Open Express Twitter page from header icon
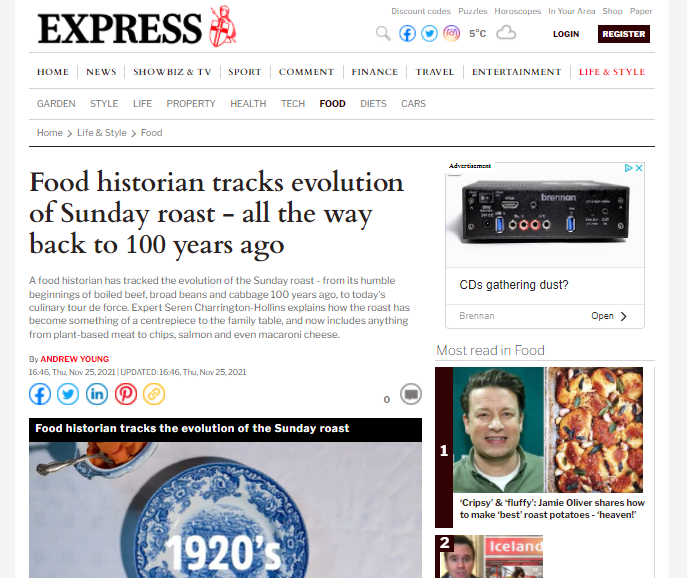Image resolution: width=687 pixels, height=578 pixels. 429,33
